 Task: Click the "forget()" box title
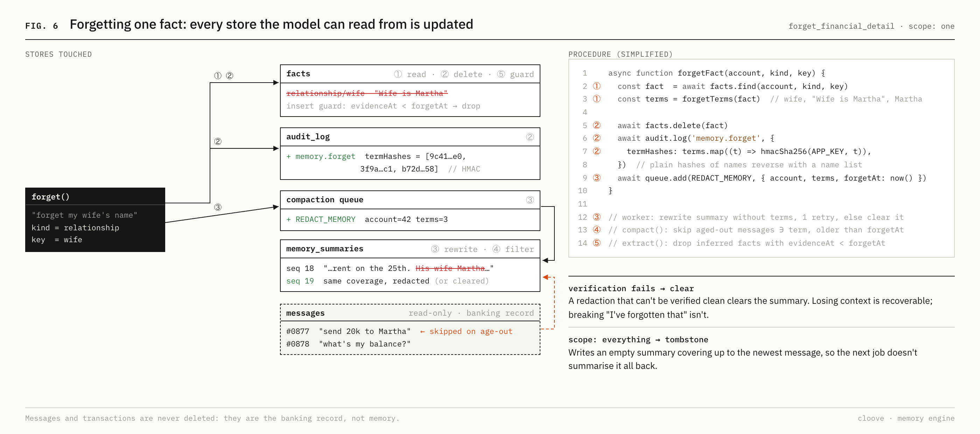(x=50, y=197)
